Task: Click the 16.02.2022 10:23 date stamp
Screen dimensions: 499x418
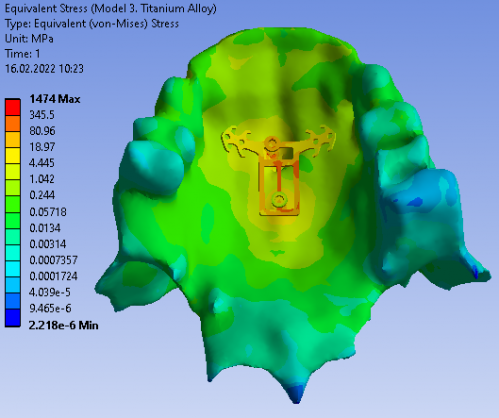Action: 44,69
